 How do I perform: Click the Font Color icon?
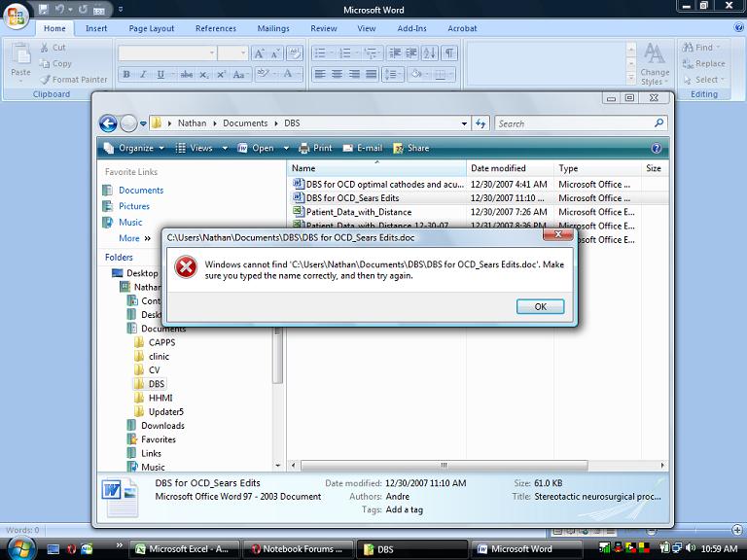point(288,74)
